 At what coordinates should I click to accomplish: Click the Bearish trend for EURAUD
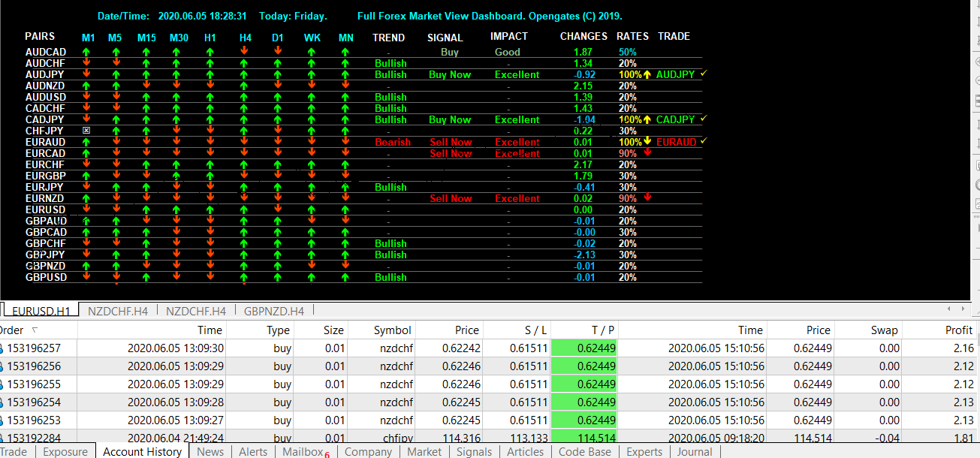[393, 143]
